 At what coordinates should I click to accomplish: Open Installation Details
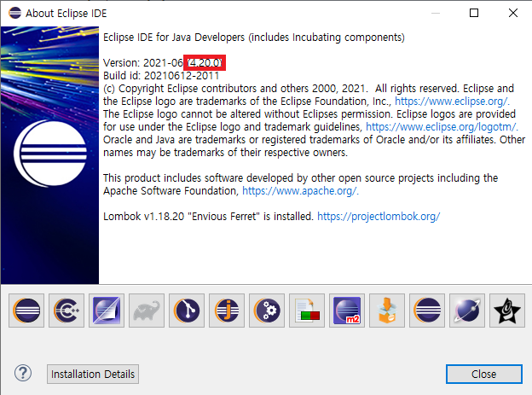point(93,374)
